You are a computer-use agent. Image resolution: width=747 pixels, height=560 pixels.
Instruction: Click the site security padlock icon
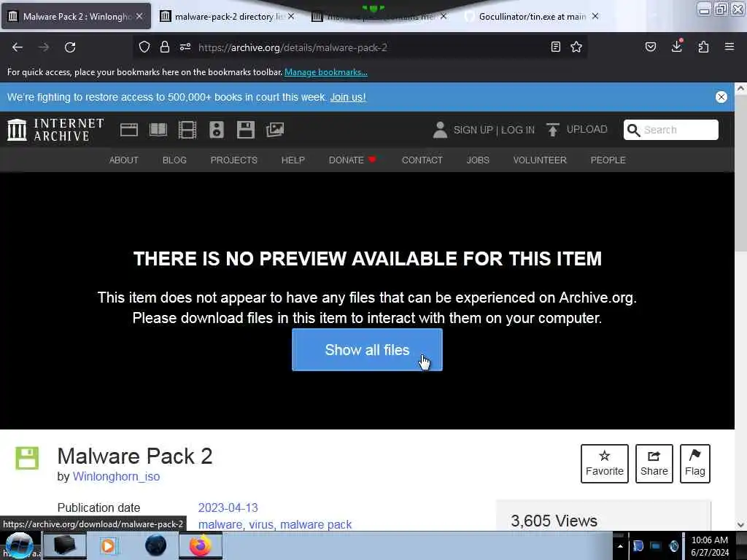click(x=165, y=47)
